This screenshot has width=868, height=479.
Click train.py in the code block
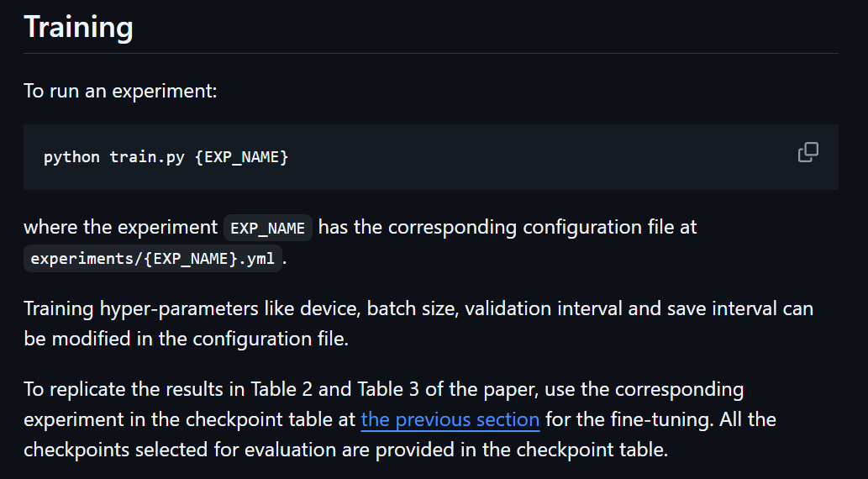[x=147, y=157]
